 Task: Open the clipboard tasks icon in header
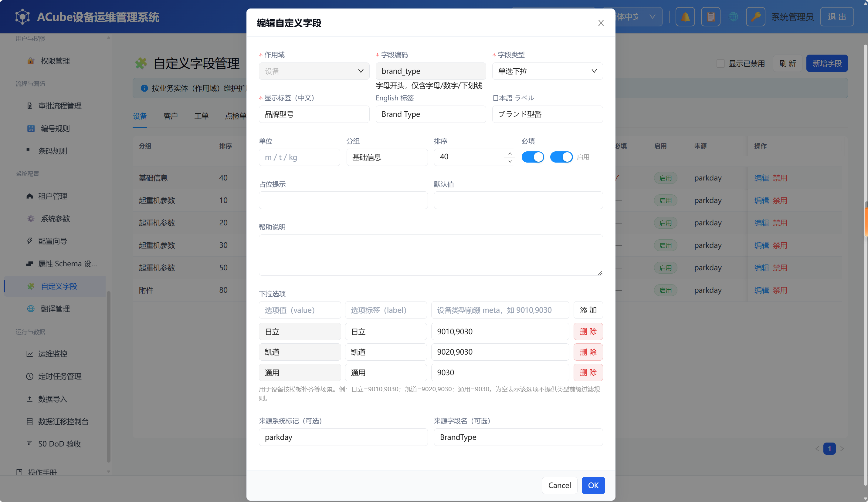710,16
